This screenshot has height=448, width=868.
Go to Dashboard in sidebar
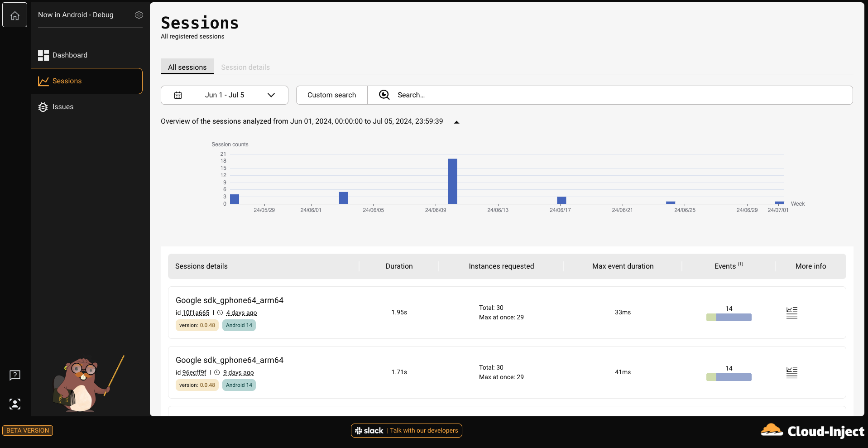click(70, 55)
